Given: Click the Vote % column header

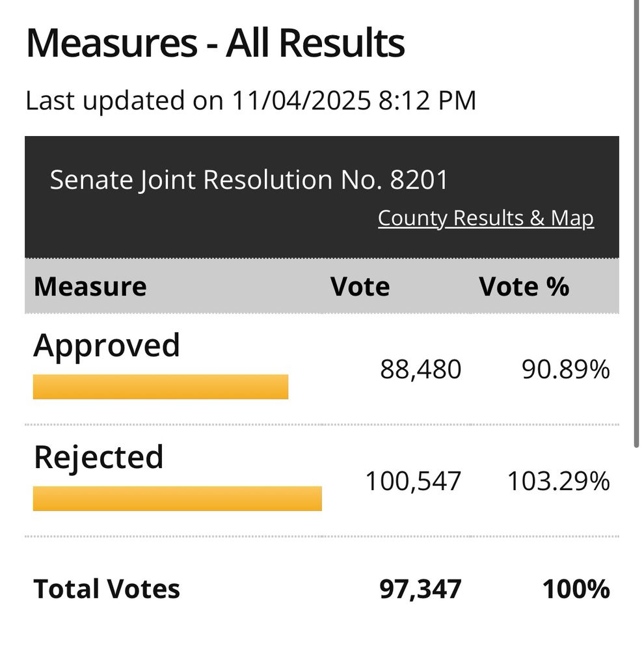Looking at the screenshot, I should pyautogui.click(x=524, y=286).
